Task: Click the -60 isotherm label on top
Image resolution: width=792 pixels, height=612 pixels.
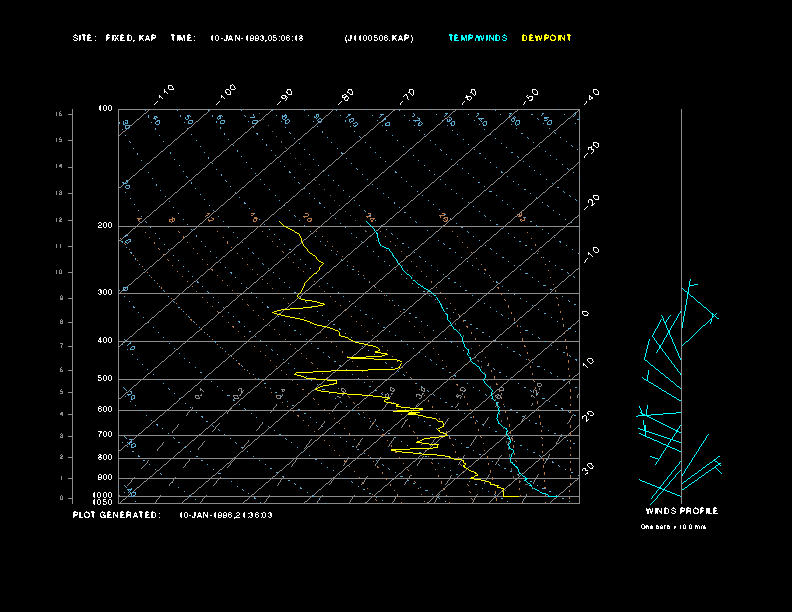Action: pos(469,97)
